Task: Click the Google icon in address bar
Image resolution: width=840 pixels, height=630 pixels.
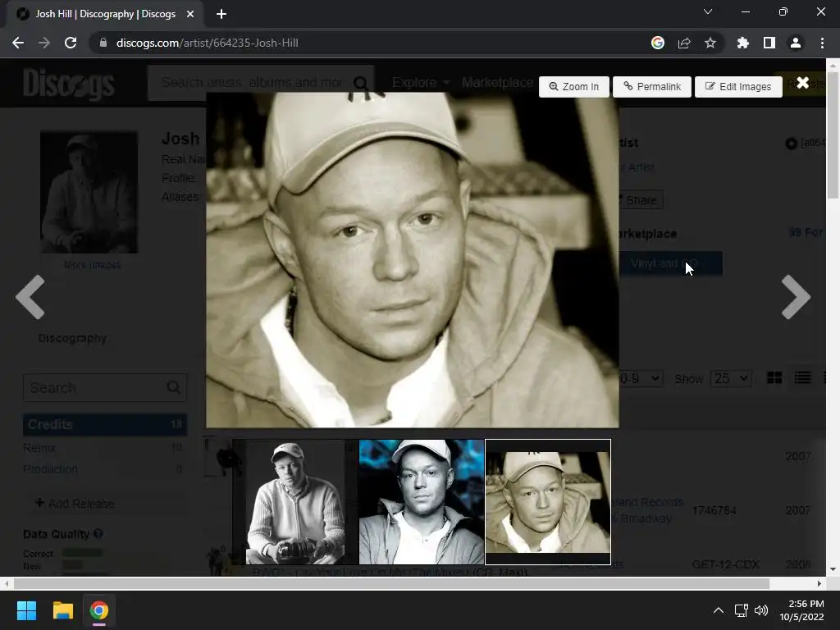Action: [x=658, y=43]
